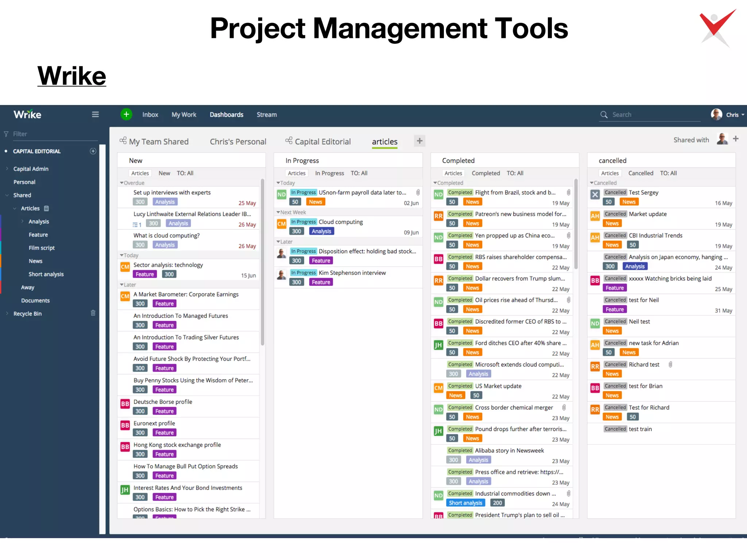This screenshot has width=747, height=560.
Task: Switch to the articles dashboard tab
Action: pyautogui.click(x=385, y=141)
